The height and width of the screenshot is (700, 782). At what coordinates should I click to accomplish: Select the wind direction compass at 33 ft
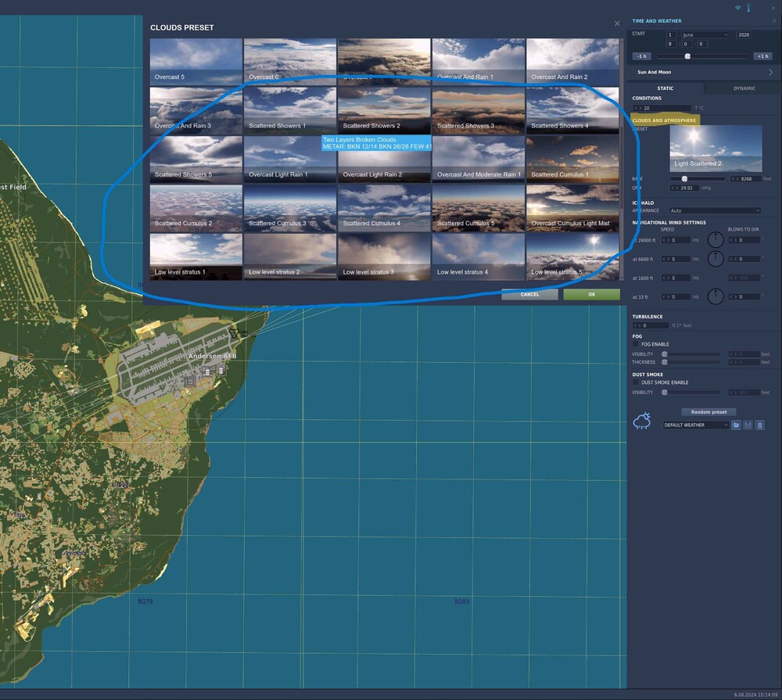716,296
